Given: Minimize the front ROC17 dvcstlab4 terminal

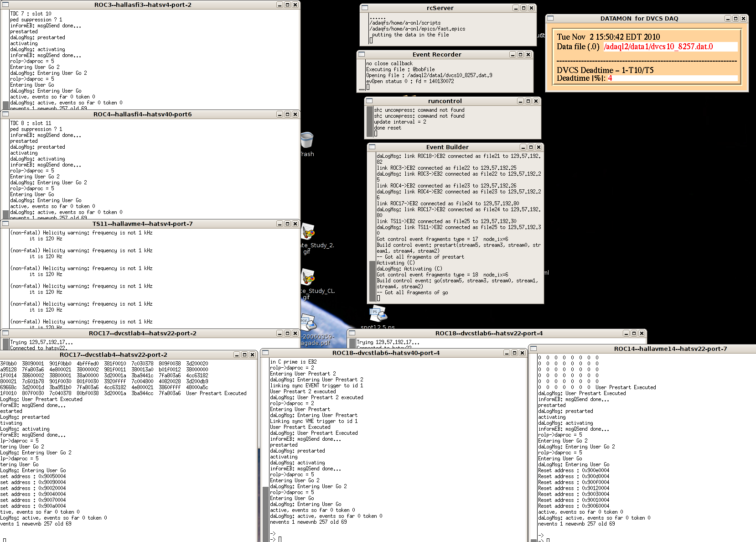Looking at the screenshot, I should pos(237,354).
